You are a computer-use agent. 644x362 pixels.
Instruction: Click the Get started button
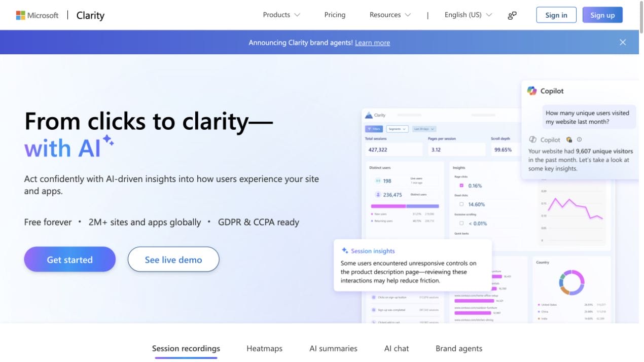pyautogui.click(x=70, y=260)
